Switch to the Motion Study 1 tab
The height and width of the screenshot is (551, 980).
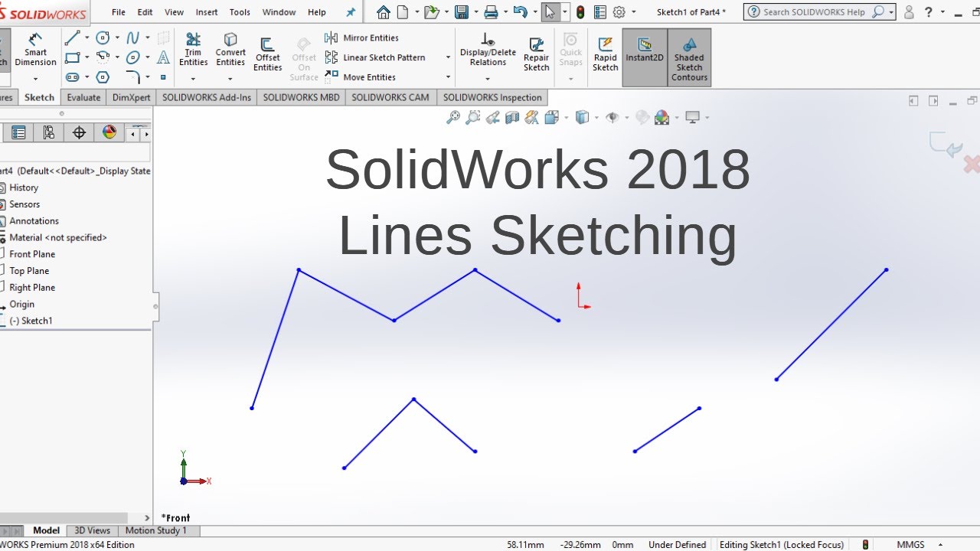click(156, 530)
